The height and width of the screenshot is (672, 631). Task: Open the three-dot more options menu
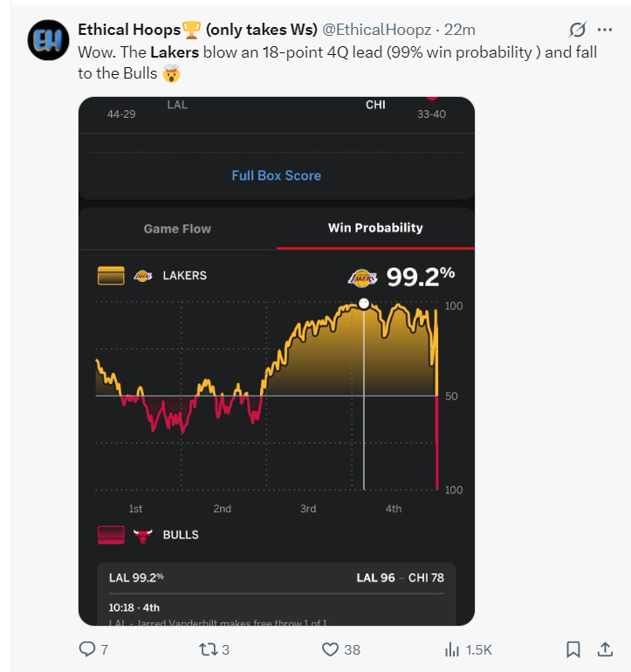[x=605, y=30]
